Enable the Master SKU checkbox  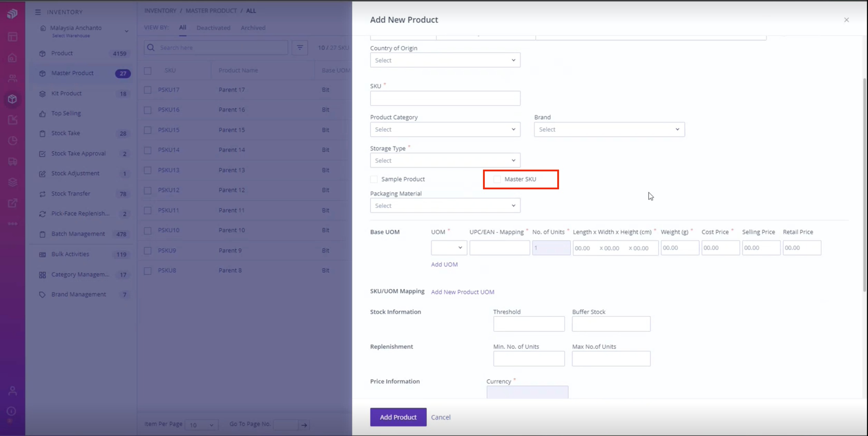pos(497,179)
